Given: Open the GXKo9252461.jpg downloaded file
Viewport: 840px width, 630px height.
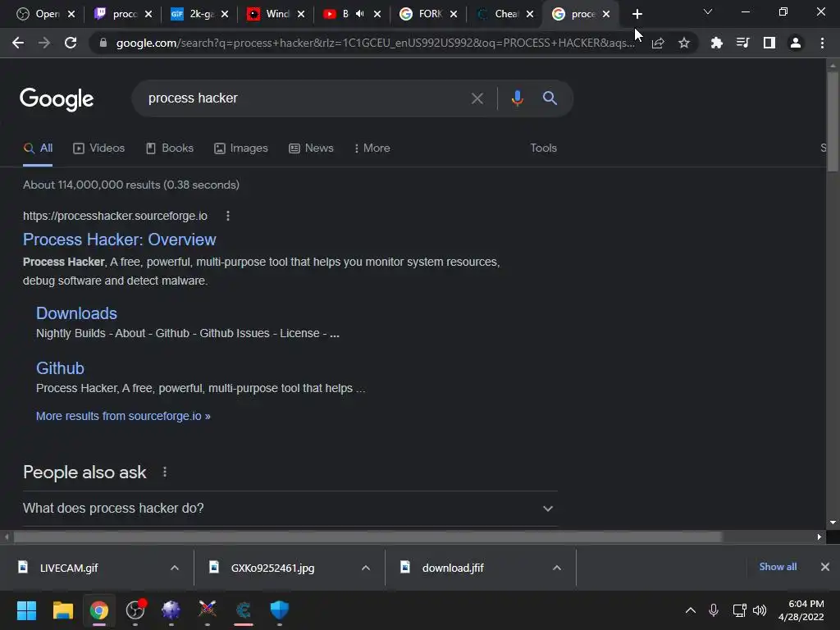Looking at the screenshot, I should [x=272, y=568].
